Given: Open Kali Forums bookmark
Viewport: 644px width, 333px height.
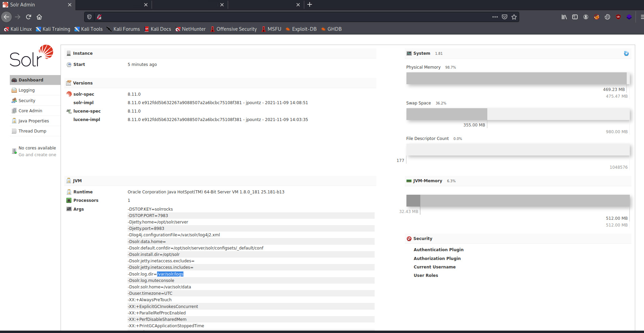Looking at the screenshot, I should click(x=123, y=29).
